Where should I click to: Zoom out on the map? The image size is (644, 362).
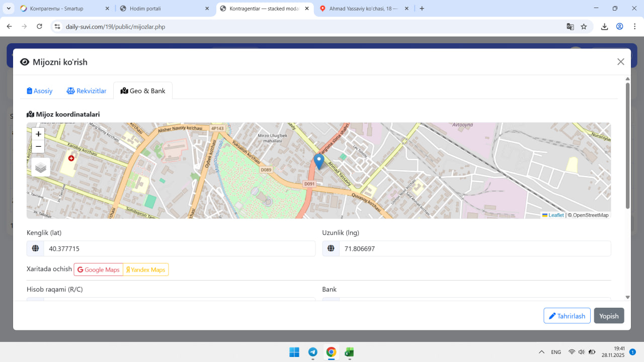[38, 146]
